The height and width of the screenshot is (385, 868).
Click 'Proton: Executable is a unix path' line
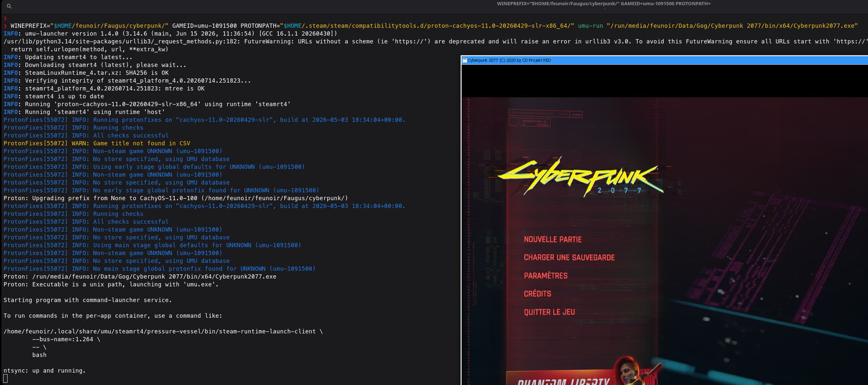tap(111, 285)
